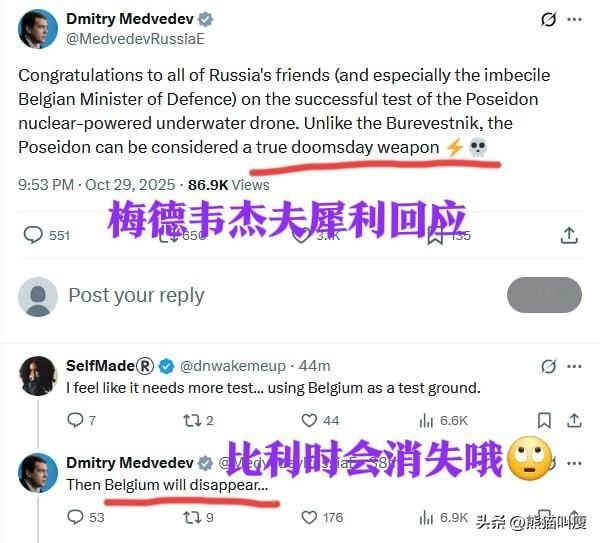The height and width of the screenshot is (543, 600).
Task: Like the main post with heart icon
Action: 301,235
